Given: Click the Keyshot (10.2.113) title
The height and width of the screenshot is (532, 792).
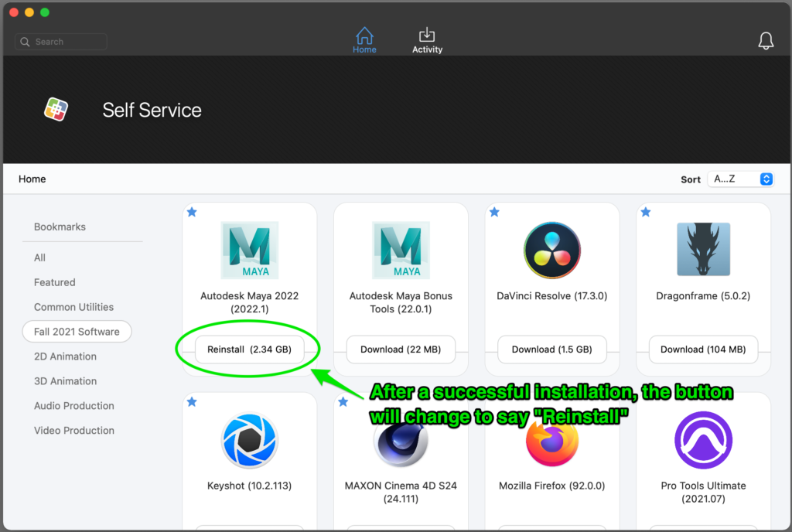Looking at the screenshot, I should click(250, 486).
